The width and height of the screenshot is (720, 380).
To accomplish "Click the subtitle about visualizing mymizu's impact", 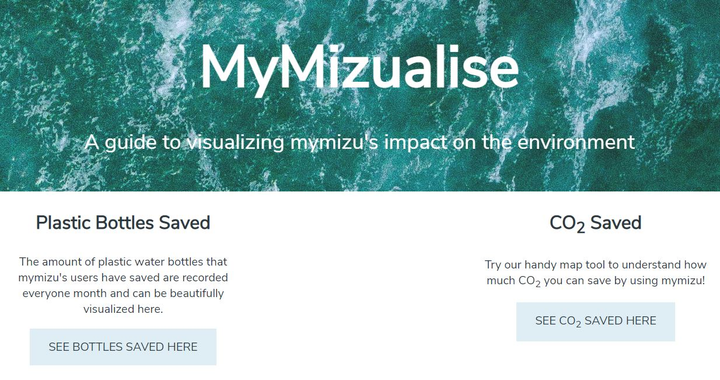I will click(x=360, y=142).
